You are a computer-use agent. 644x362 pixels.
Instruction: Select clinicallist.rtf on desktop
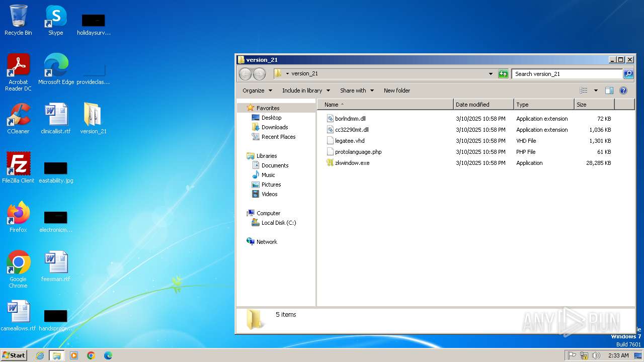(x=55, y=119)
